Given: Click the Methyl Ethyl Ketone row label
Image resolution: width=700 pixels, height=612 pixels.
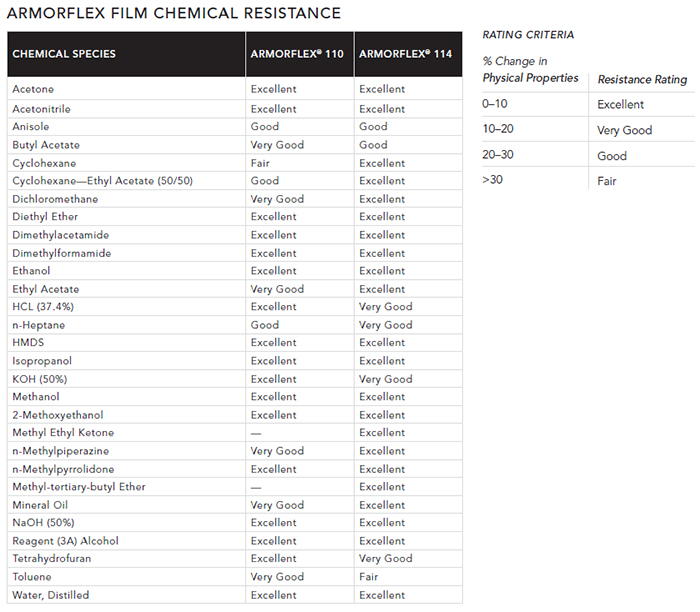Looking at the screenshot, I should click(63, 433).
